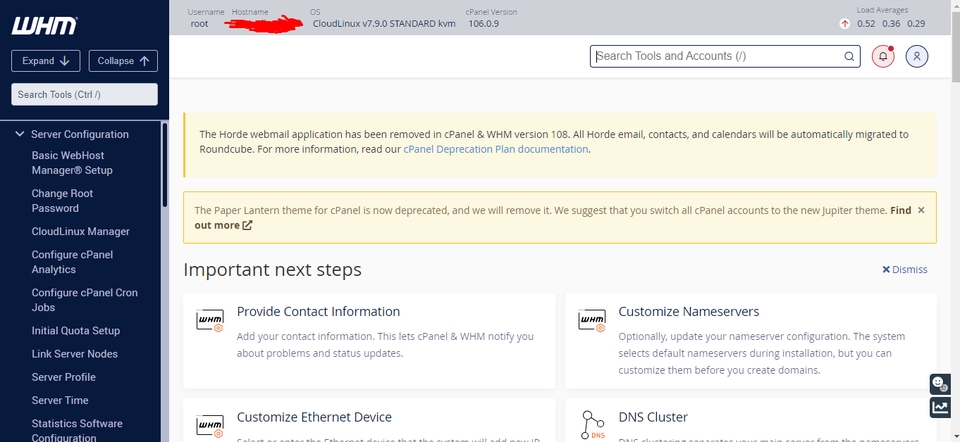This screenshot has width=960, height=442.
Task: Dismiss the Important next steps section
Action: click(x=904, y=269)
